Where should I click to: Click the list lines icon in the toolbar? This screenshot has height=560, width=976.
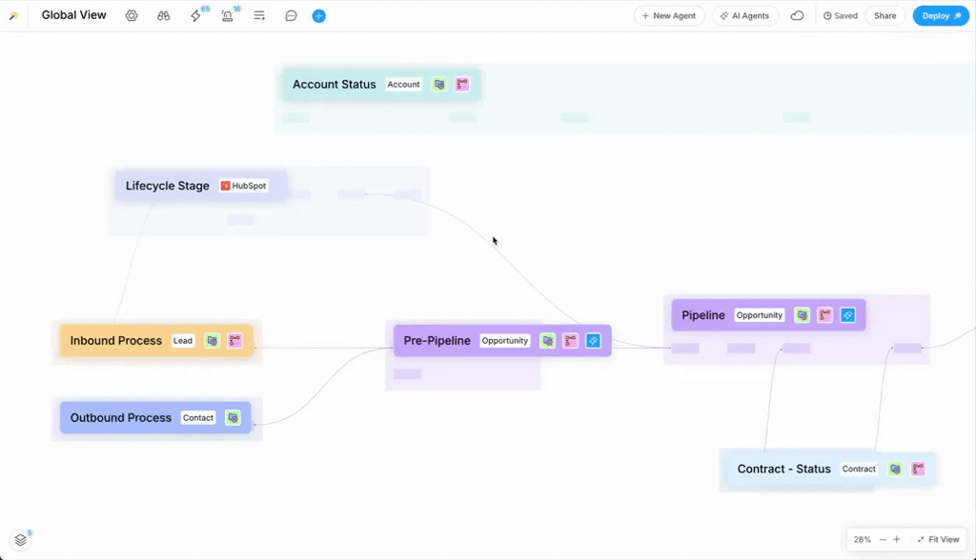[x=259, y=16]
